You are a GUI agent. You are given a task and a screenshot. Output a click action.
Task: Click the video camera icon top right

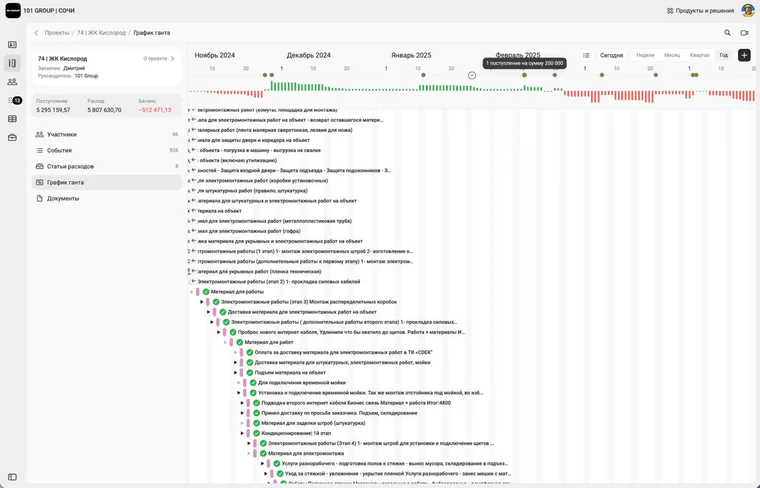tap(744, 33)
